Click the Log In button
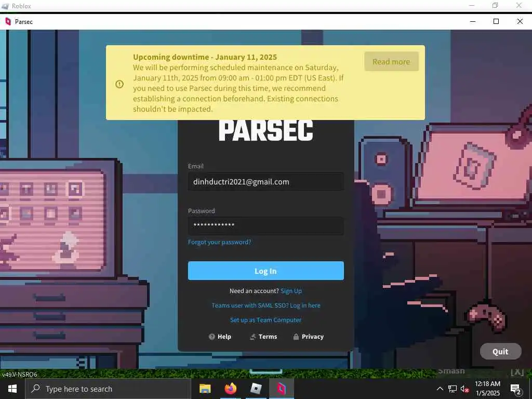The height and width of the screenshot is (399, 532). (265, 271)
